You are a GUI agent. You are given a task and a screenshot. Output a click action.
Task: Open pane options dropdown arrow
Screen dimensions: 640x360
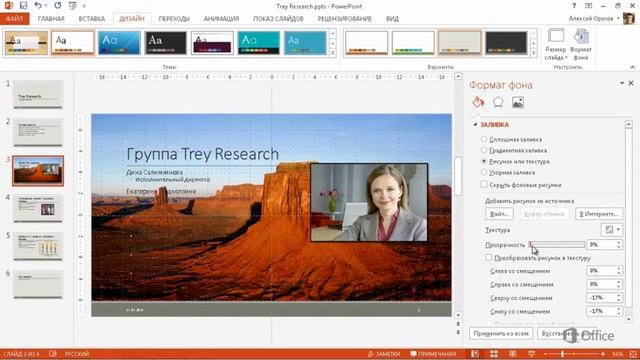click(622, 83)
